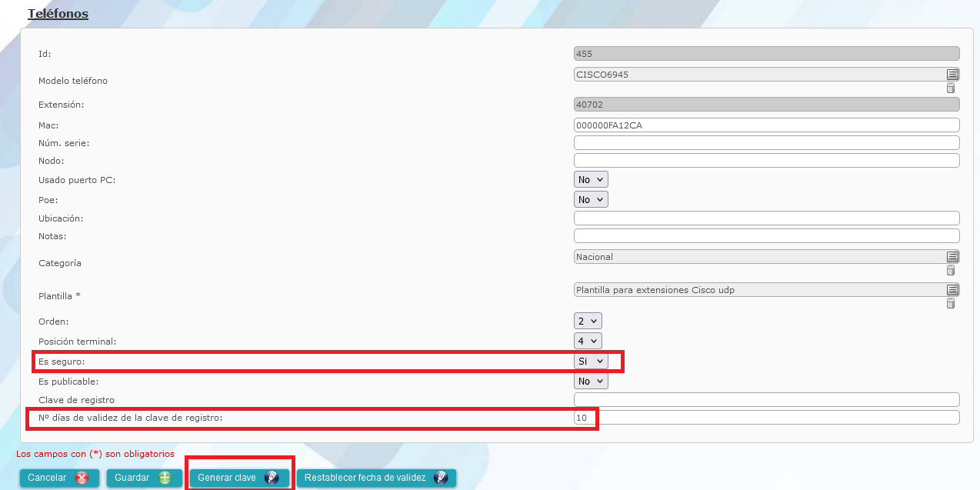Image resolution: width=980 pixels, height=490 pixels.
Task: Click the Id field showing 455
Action: 767,54
